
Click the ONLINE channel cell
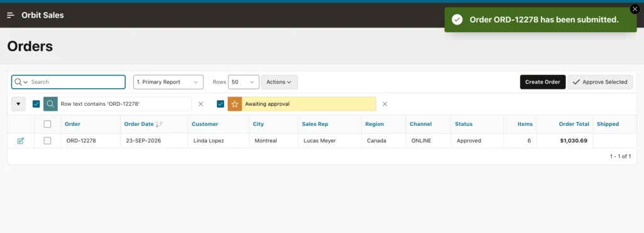[x=421, y=140]
